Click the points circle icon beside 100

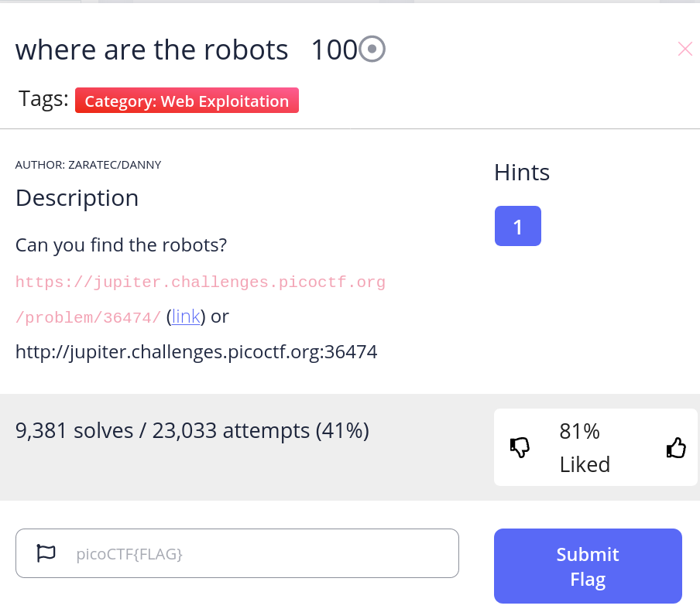[x=372, y=50]
